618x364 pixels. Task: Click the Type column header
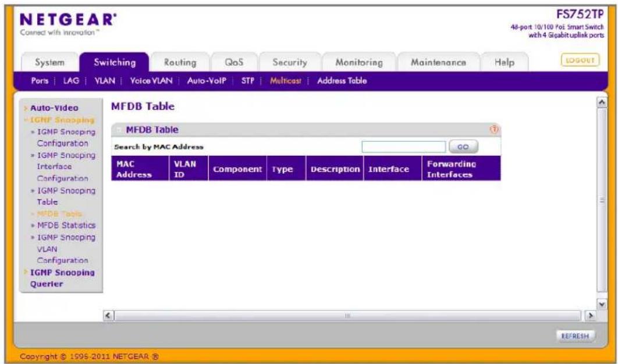(x=286, y=168)
